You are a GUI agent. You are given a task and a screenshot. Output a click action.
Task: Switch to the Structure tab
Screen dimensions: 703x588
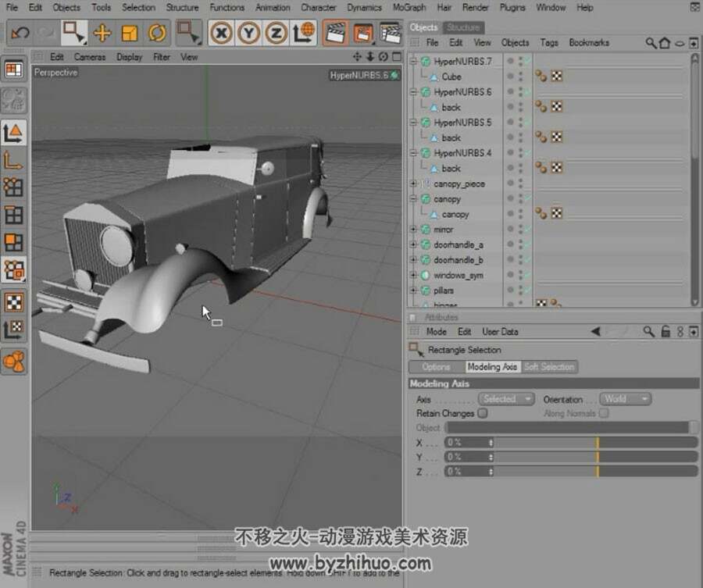tap(463, 27)
